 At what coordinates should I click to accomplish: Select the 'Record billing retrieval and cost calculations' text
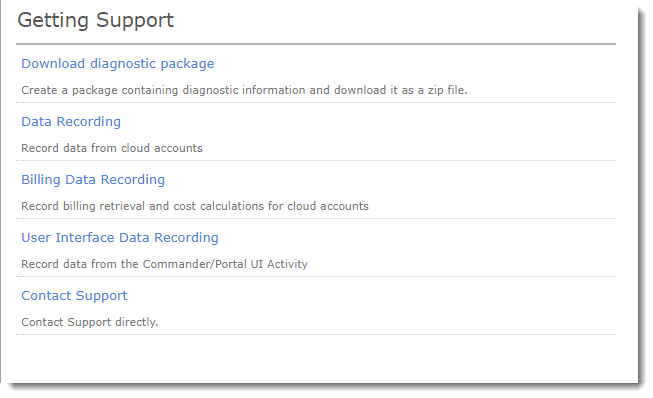click(x=195, y=206)
